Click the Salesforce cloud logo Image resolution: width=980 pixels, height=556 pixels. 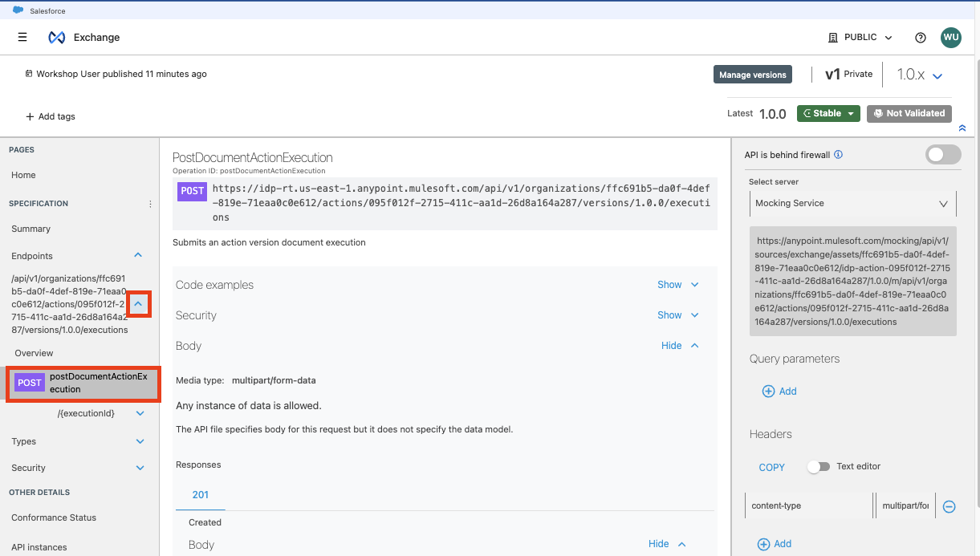[18, 10]
